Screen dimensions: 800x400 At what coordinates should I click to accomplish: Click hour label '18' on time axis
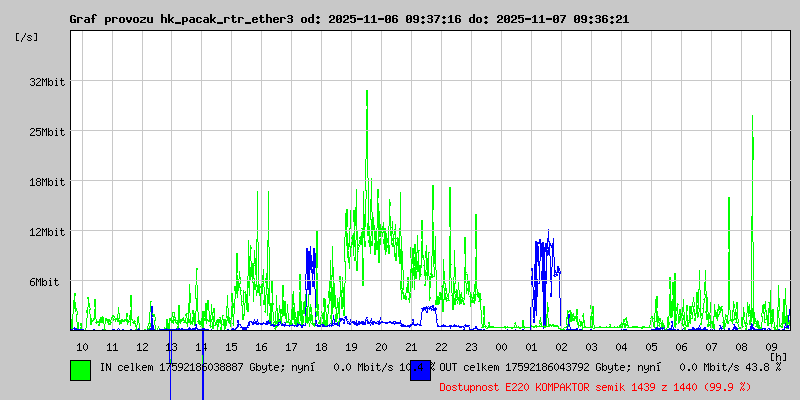(x=321, y=347)
